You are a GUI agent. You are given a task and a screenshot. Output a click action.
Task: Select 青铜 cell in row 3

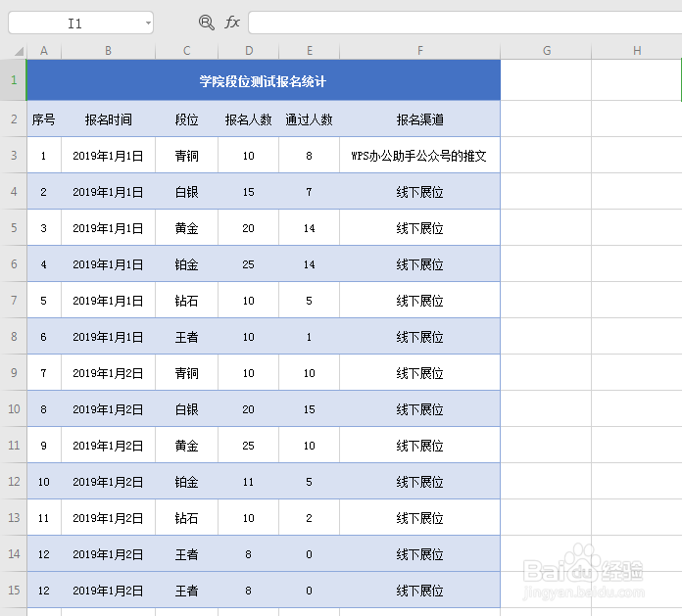click(x=186, y=155)
